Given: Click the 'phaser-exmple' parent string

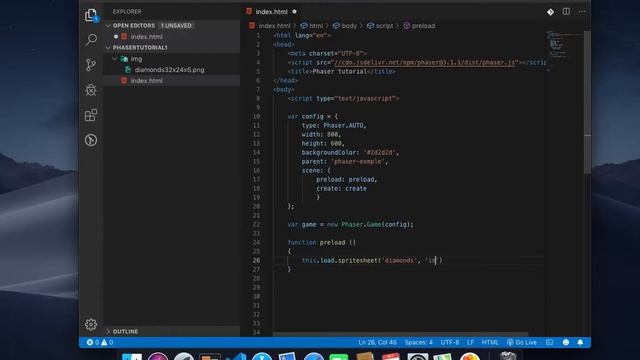Looking at the screenshot, I should pos(358,161).
